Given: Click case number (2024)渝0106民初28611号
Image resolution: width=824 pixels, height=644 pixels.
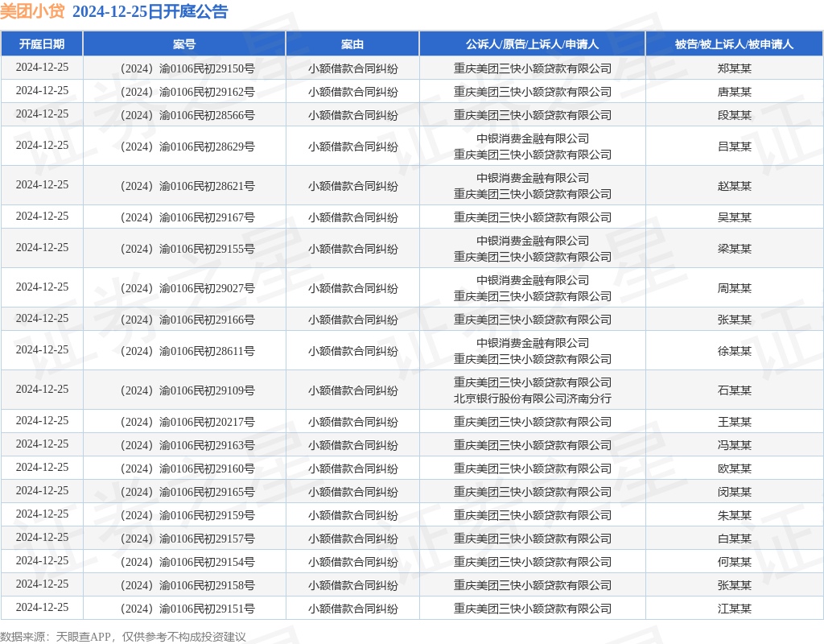Looking at the screenshot, I should pyautogui.click(x=187, y=351).
